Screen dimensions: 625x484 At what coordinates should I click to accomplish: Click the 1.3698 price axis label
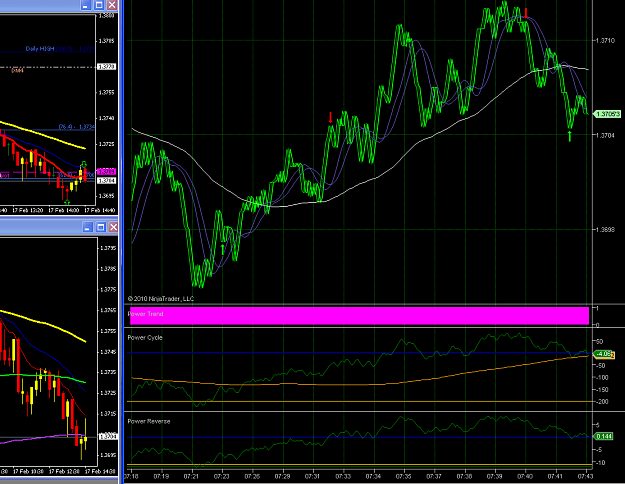tap(605, 230)
